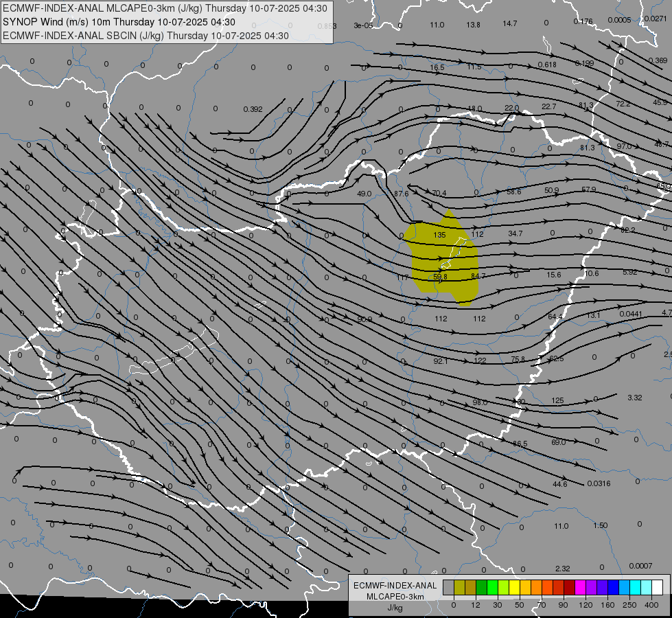Click the grid value 122

(480, 360)
